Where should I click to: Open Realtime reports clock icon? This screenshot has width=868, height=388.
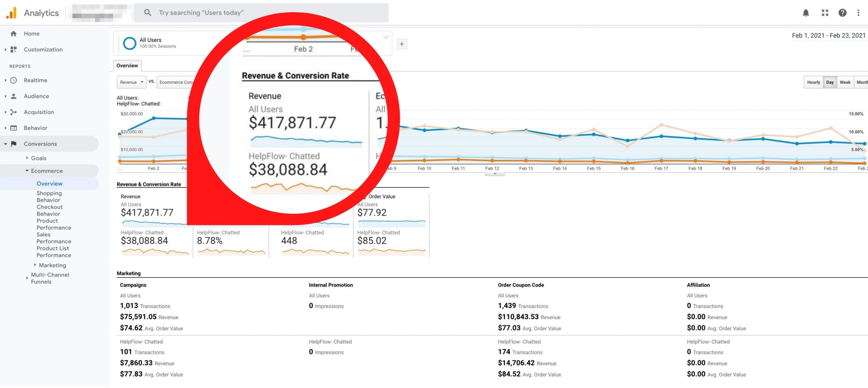[14, 80]
